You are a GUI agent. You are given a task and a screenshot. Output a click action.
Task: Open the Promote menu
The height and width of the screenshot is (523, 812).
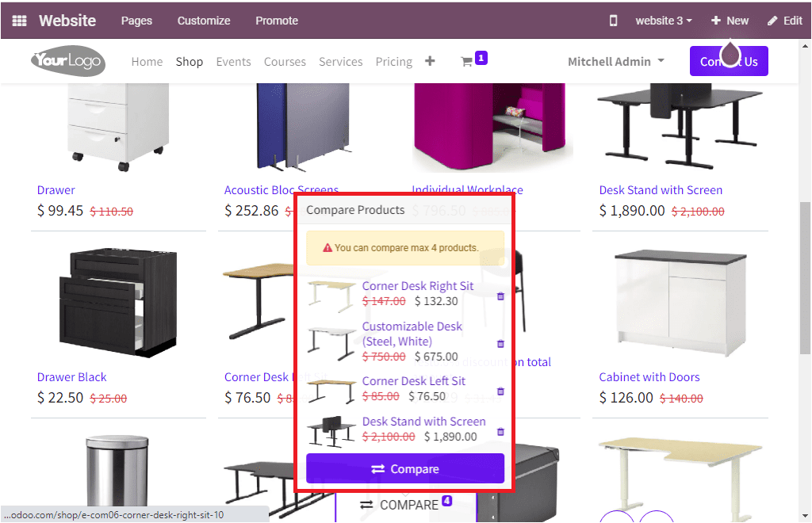point(276,20)
